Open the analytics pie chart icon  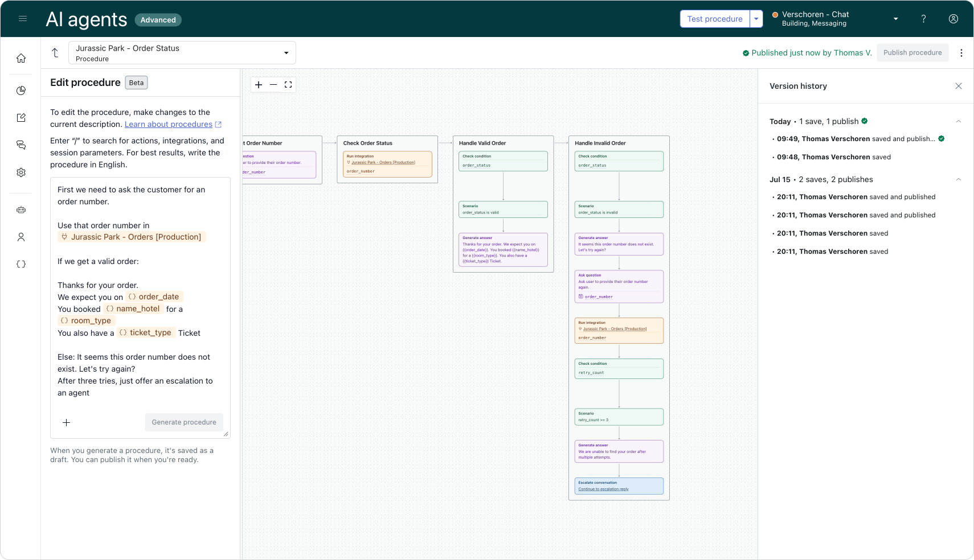21,90
